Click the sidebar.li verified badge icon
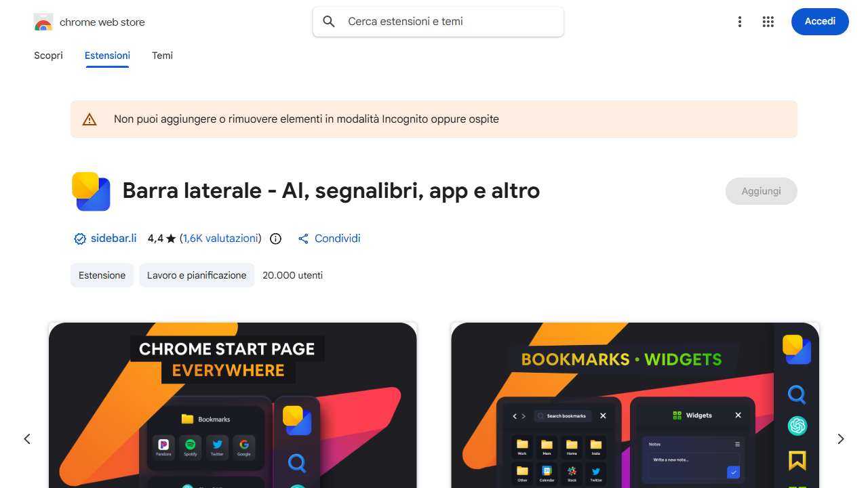Image resolution: width=868 pixels, height=488 pixels. point(80,239)
